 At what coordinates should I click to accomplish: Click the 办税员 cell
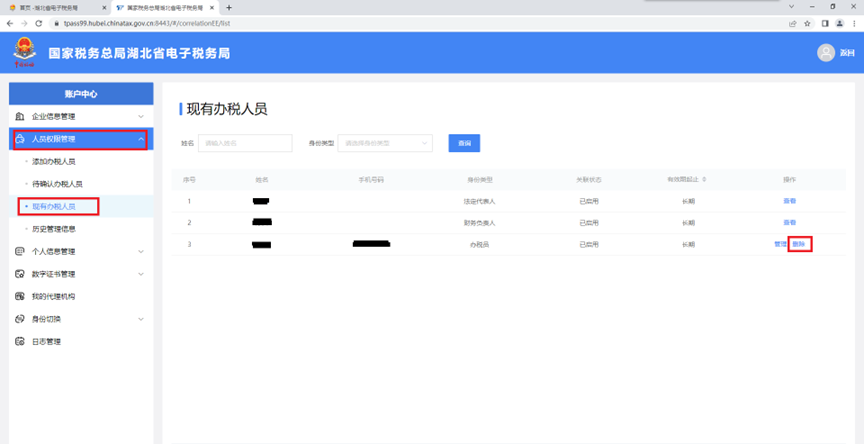479,245
